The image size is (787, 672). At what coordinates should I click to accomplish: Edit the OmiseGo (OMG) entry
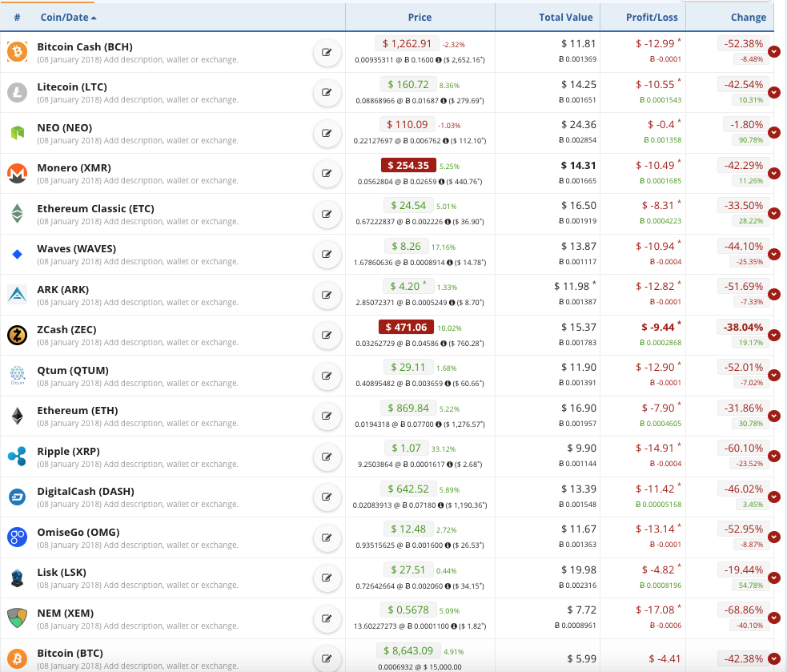click(327, 537)
